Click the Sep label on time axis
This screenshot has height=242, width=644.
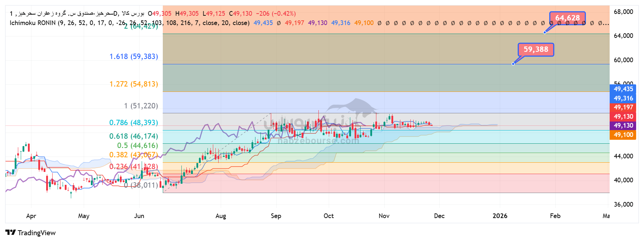(276, 216)
